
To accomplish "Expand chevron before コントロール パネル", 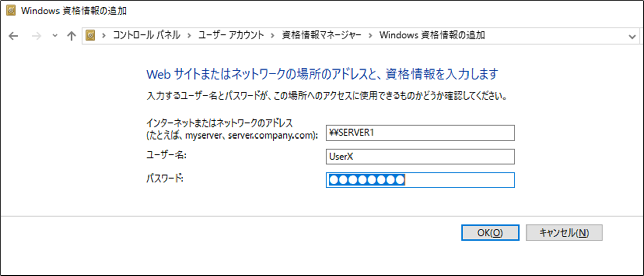I will coord(104,35).
